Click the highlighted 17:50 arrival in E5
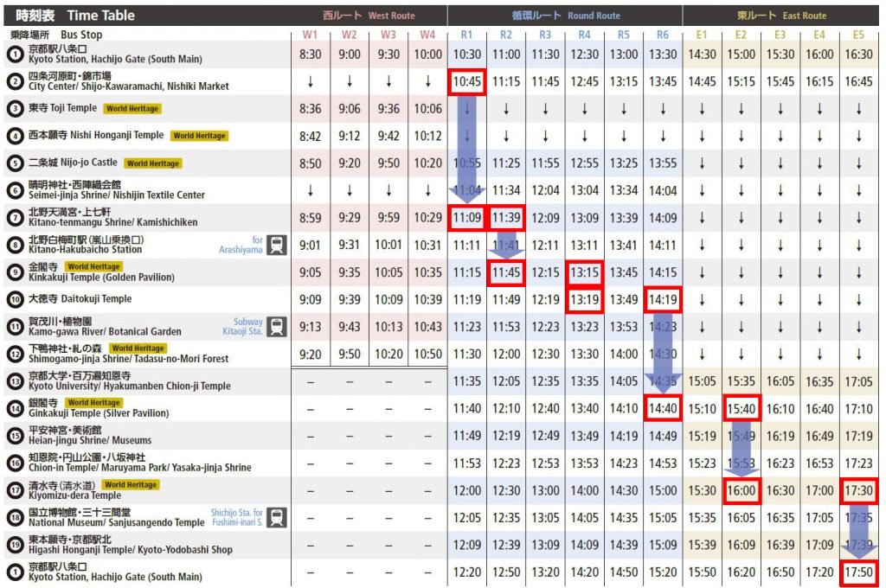Viewport: 886px width, 588px height. 858,572
